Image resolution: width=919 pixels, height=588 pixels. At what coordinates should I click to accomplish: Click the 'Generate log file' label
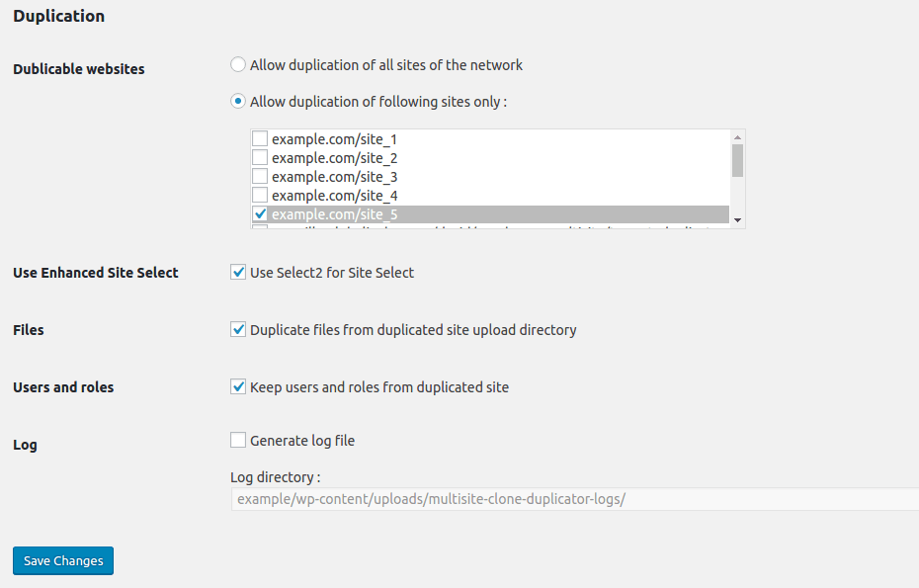click(x=302, y=441)
